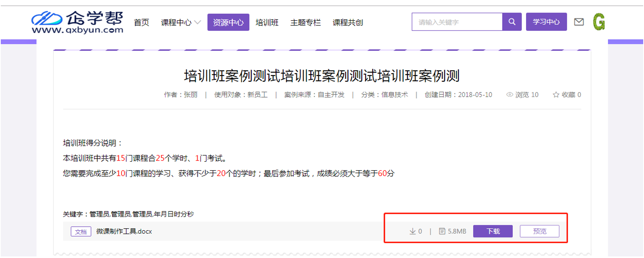The image size is (644, 258).
Task: Click the magnifier search icon button
Action: click(512, 22)
